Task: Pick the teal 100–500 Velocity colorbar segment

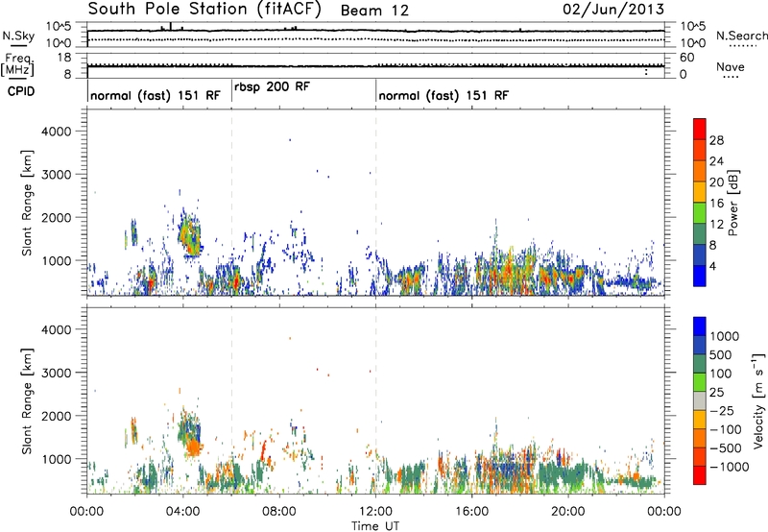Action: click(700, 364)
